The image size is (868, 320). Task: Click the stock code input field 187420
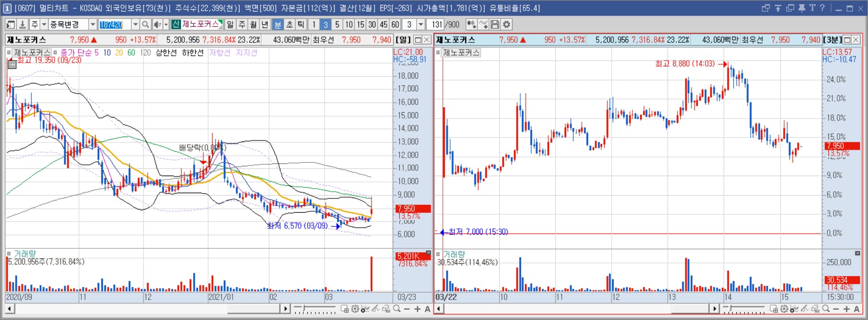[115, 24]
